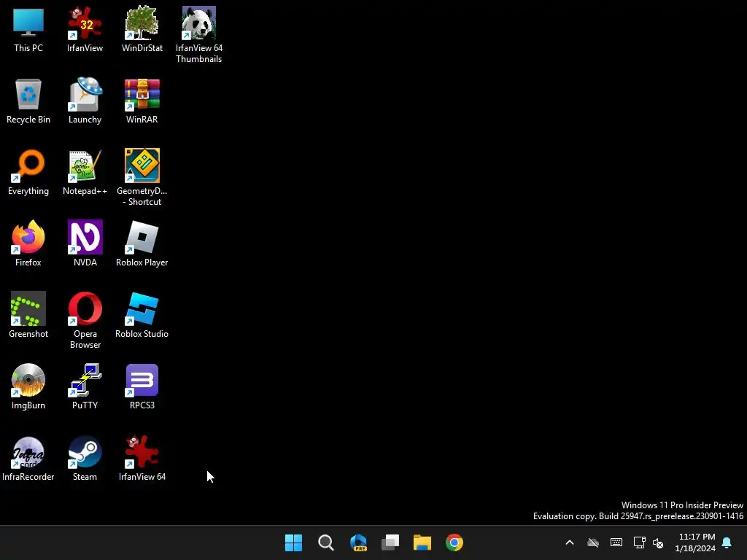Image resolution: width=747 pixels, height=560 pixels.
Task: Select the Greenshot desktop shortcut
Action: click(x=28, y=315)
